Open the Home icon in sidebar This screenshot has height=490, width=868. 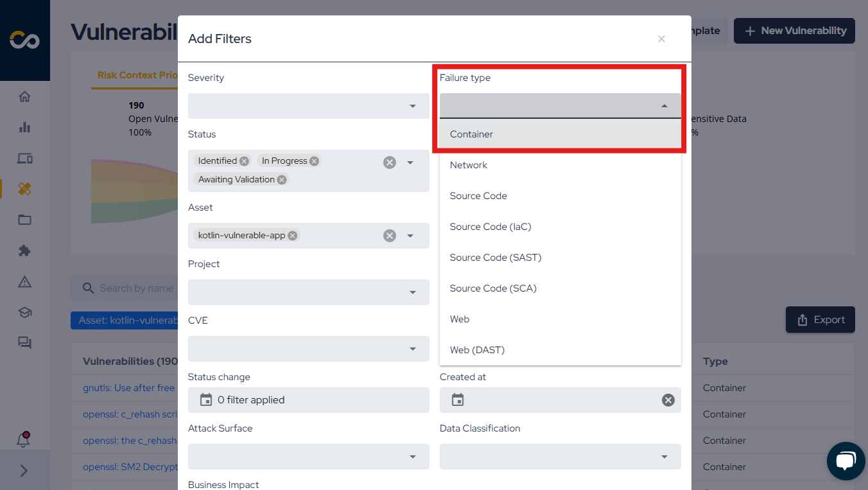tap(24, 97)
